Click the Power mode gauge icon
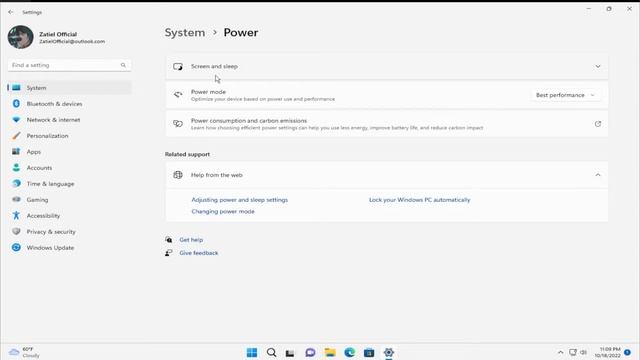The image size is (640, 360). coord(178,95)
